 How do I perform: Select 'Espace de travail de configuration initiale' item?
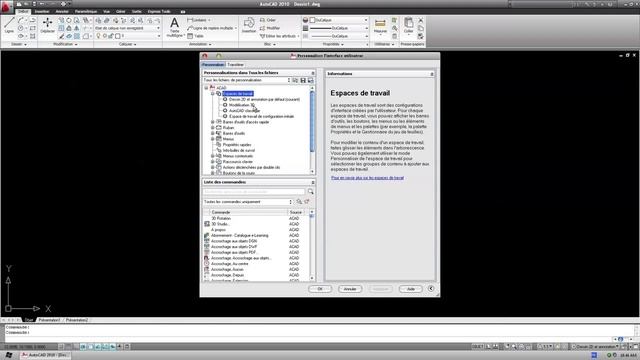(x=261, y=116)
